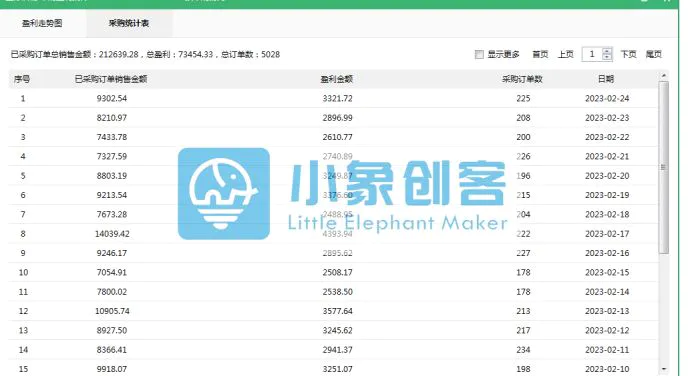Select sales amount cell 7327.59

click(x=112, y=156)
